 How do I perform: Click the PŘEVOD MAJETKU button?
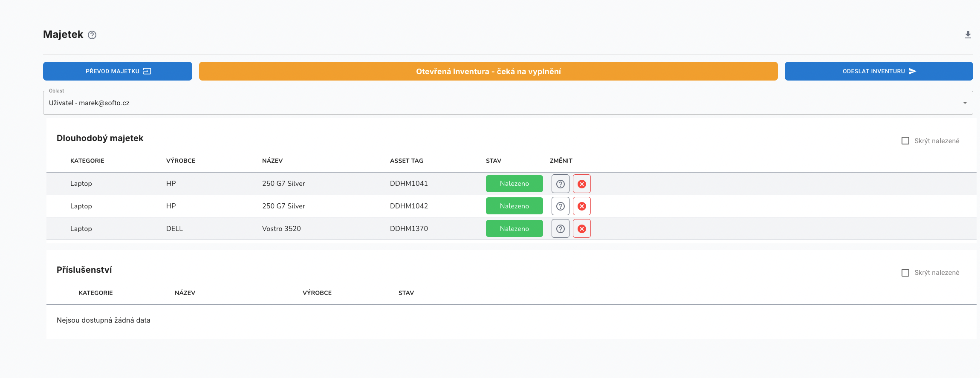click(118, 71)
